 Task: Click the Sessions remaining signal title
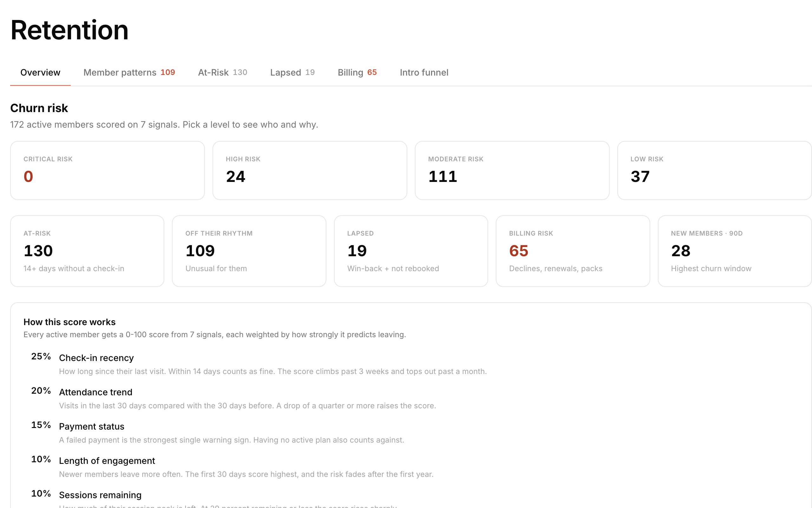coord(100,495)
